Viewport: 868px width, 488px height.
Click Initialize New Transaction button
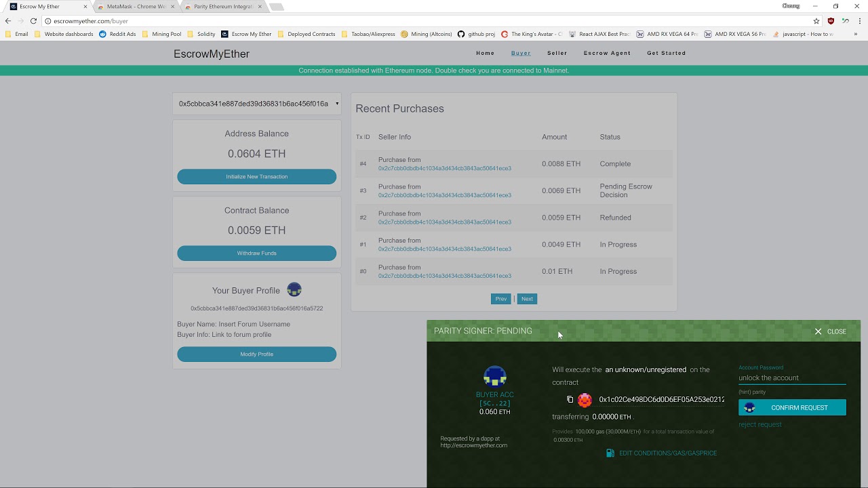(x=257, y=177)
